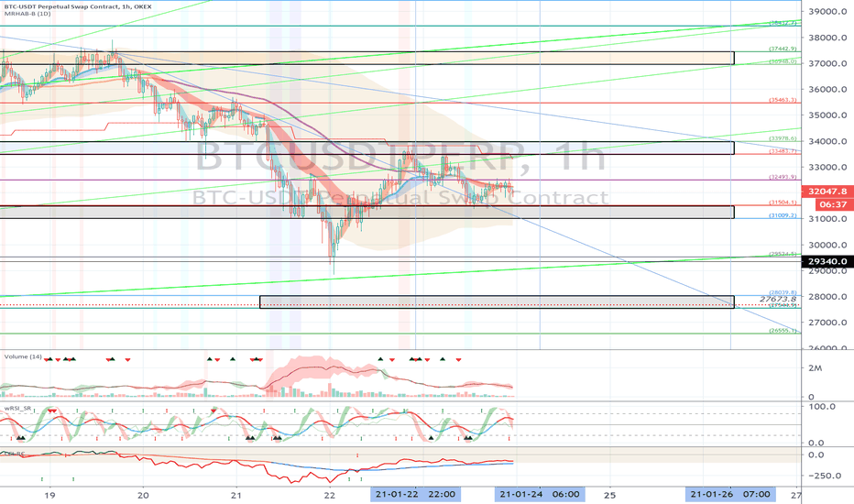
Task: Click the 30000.0 price axis label
Action: [x=827, y=245]
